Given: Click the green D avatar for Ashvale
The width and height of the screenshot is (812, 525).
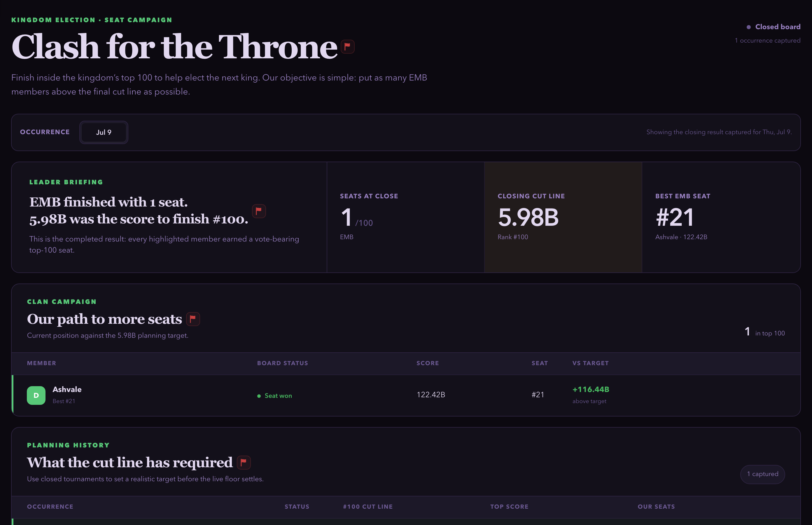Looking at the screenshot, I should tap(36, 395).
